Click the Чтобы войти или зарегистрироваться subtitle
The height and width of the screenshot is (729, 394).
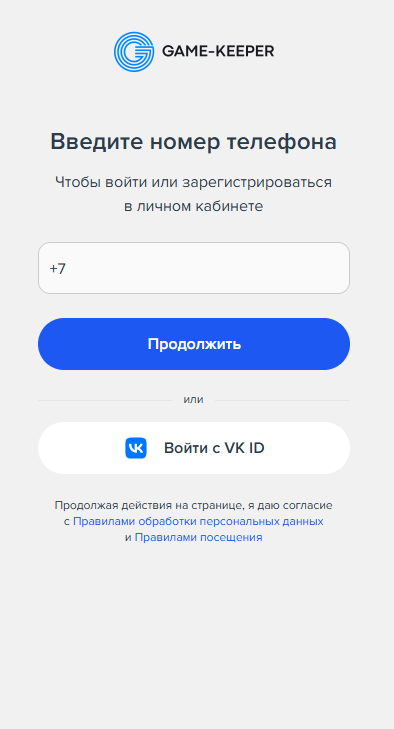[x=194, y=182]
